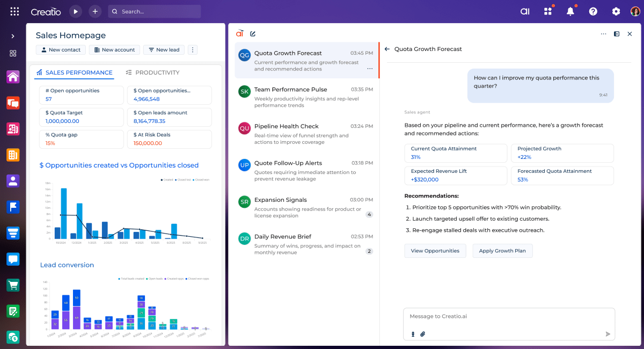This screenshot has height=349, width=644.
Task: Click the View Opportunities button
Action: tap(435, 251)
